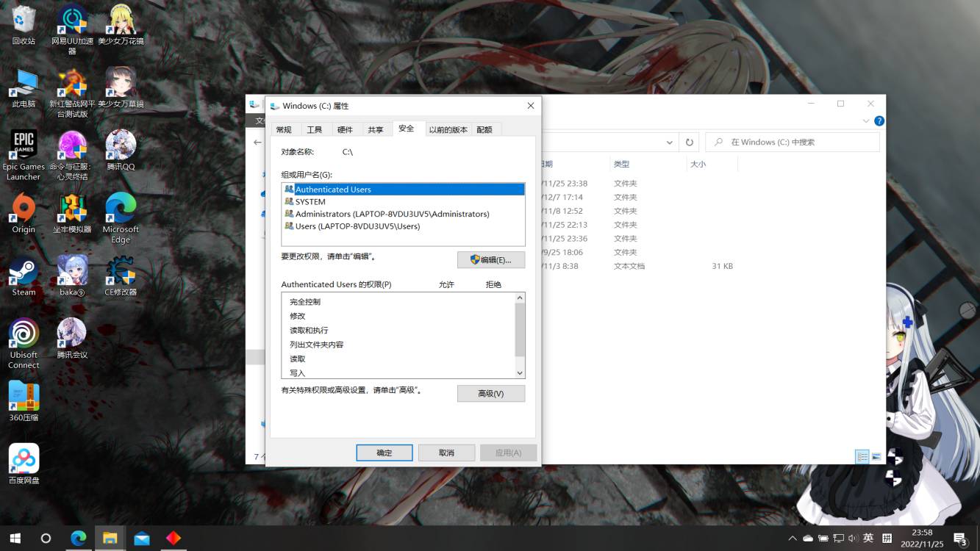Image resolution: width=980 pixels, height=551 pixels.
Task: Click the permissions list scroll up arrow
Action: click(x=520, y=298)
